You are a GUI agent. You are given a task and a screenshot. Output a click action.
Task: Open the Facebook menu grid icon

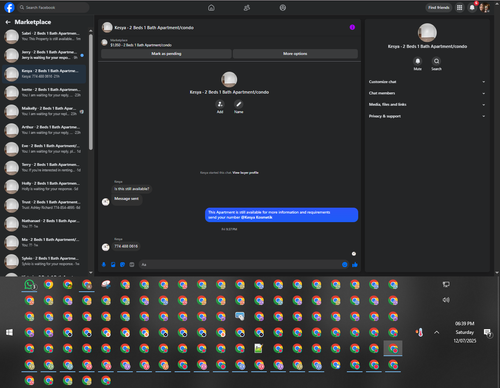pos(460,7)
